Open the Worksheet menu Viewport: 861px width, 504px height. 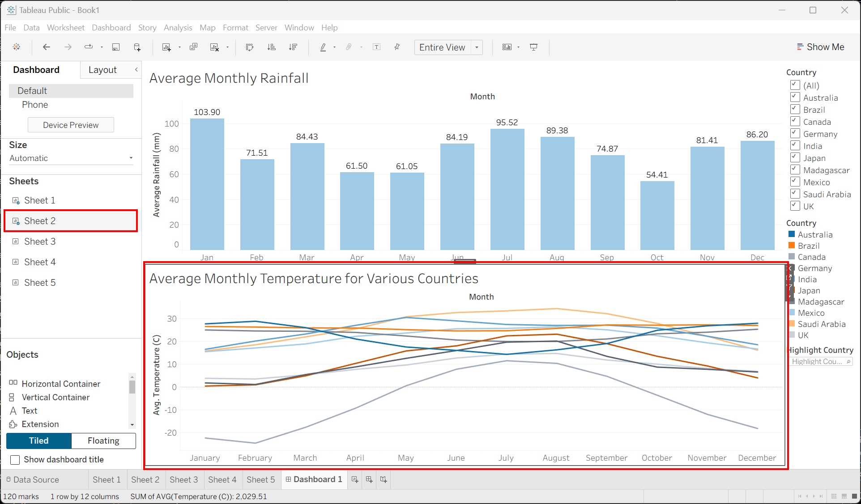point(66,28)
